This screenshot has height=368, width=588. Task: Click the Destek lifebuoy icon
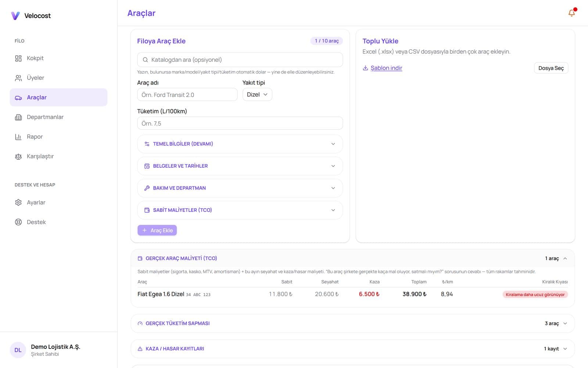pos(18,222)
